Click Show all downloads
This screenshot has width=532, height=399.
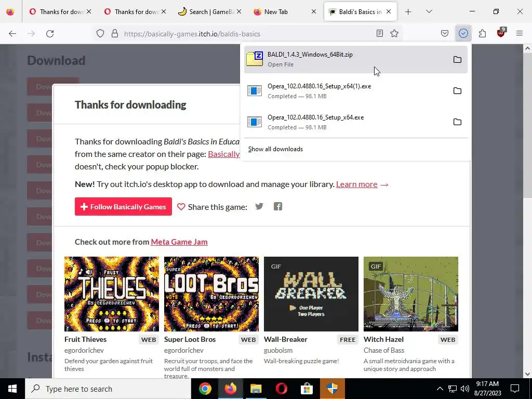275,149
